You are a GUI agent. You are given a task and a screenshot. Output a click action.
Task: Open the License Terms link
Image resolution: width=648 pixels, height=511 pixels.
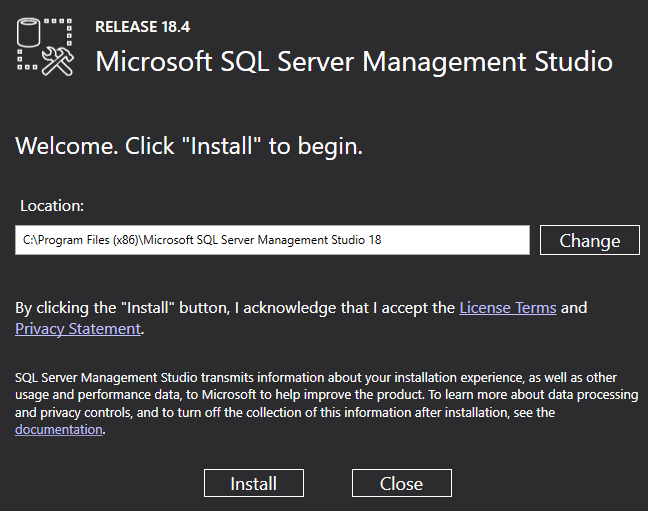(x=507, y=307)
